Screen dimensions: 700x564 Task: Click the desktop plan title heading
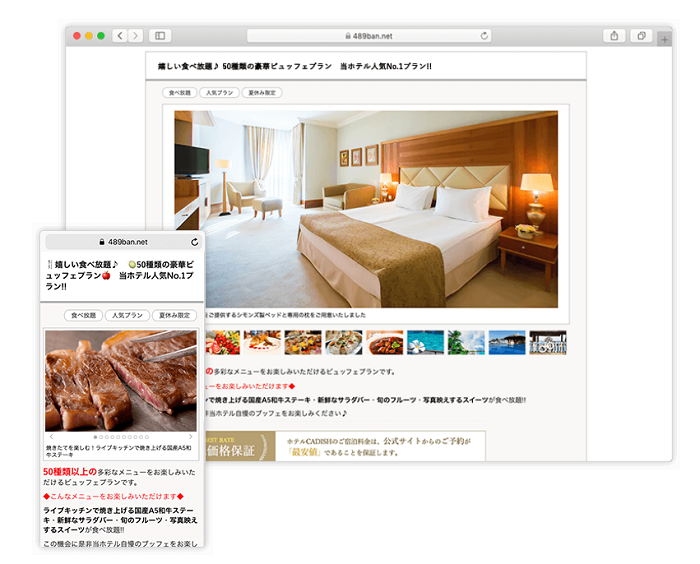(295, 66)
